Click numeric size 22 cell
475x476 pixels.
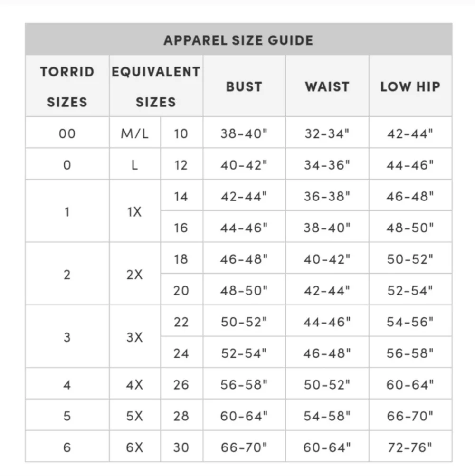pyautogui.click(x=181, y=322)
